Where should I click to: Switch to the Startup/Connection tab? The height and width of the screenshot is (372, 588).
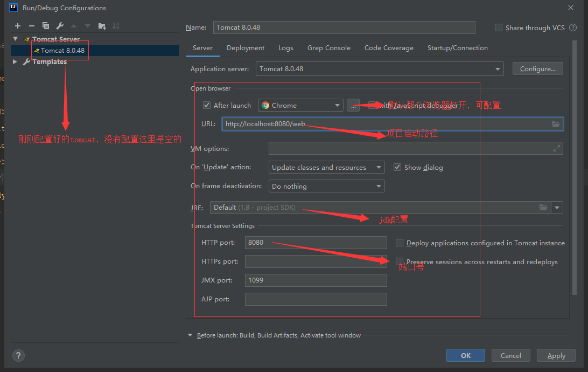click(458, 48)
